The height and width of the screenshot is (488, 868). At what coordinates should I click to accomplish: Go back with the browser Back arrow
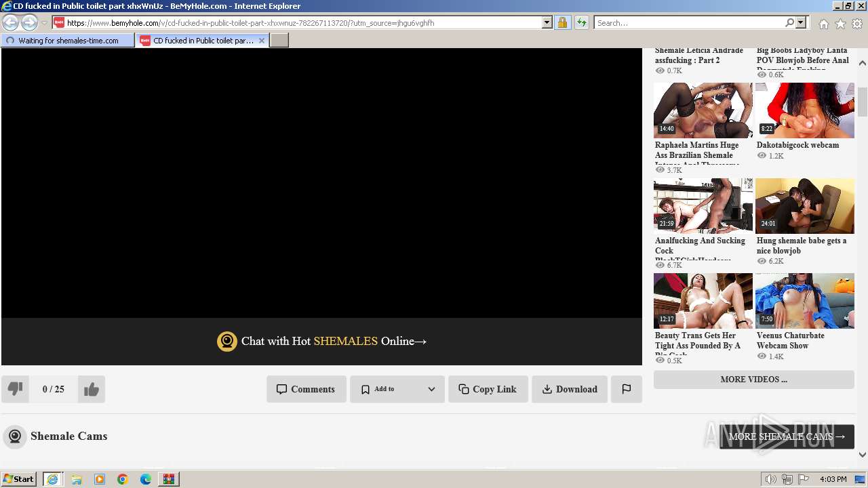click(x=10, y=23)
